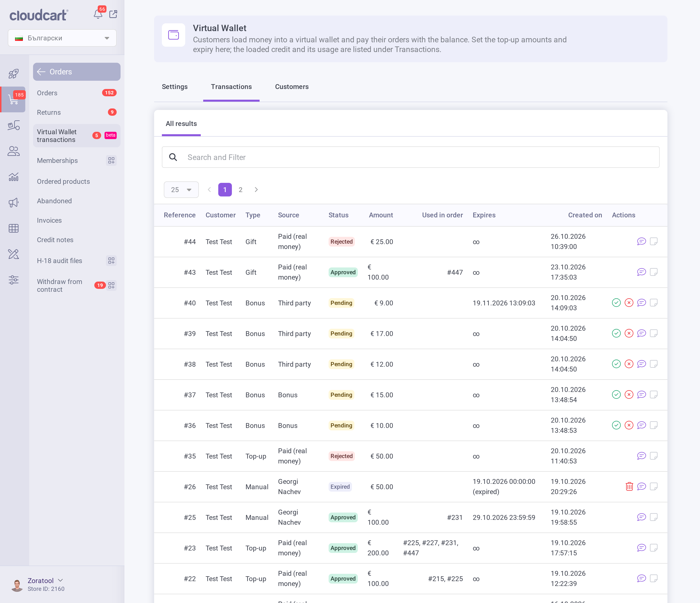Focus the Search and Filter field

click(411, 157)
